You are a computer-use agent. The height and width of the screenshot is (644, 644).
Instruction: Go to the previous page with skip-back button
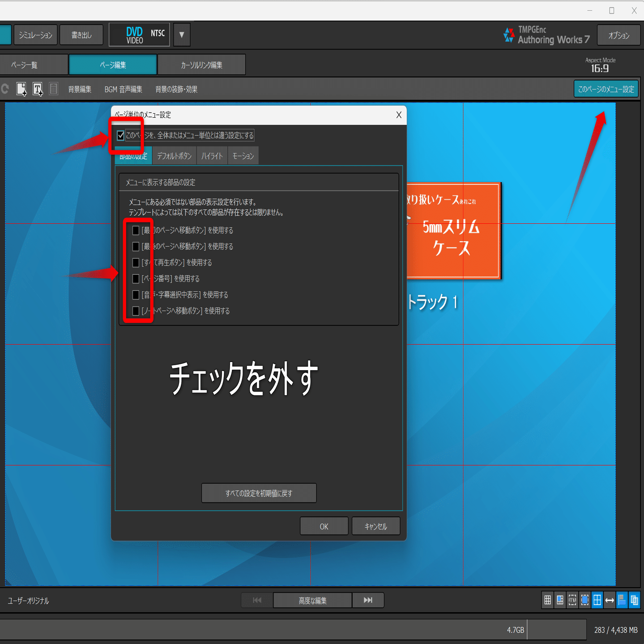(257, 600)
